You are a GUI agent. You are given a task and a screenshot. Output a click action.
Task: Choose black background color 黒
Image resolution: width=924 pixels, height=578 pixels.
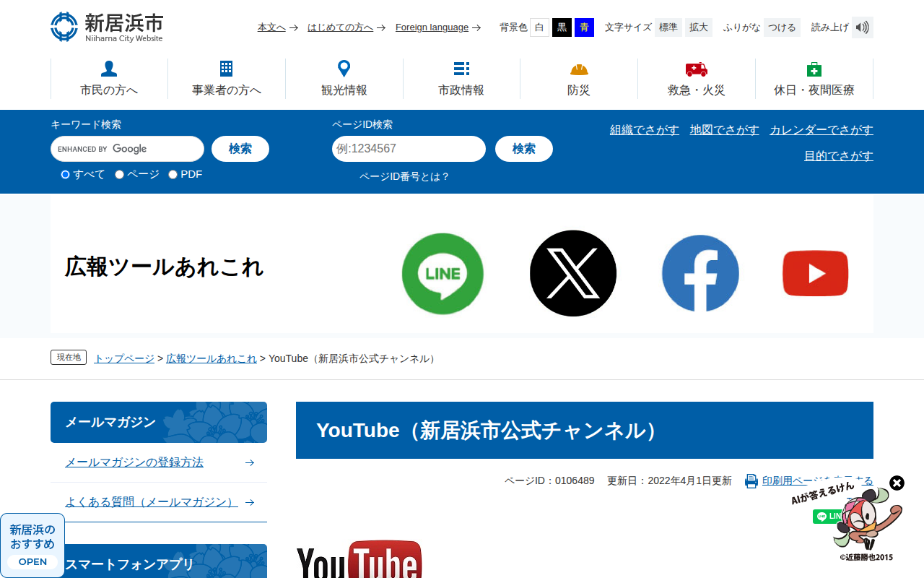click(562, 27)
